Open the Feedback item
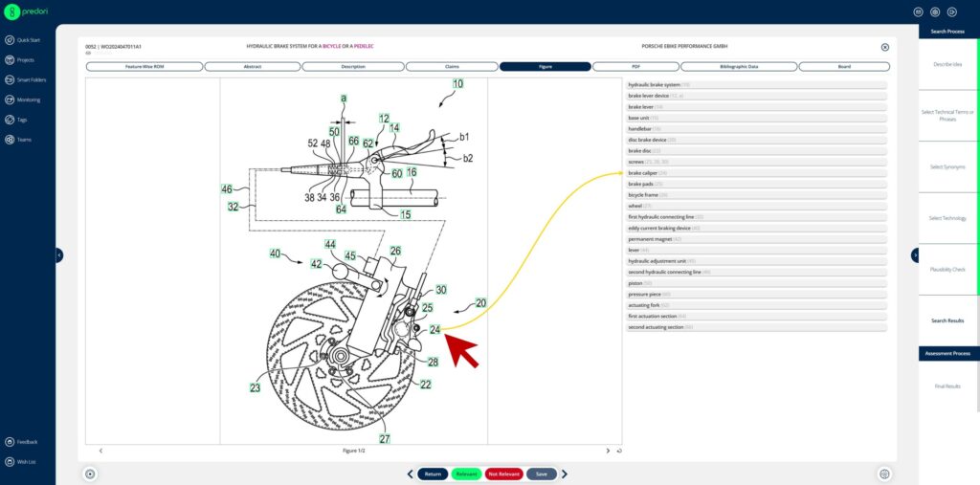980x485 pixels. tap(27, 442)
